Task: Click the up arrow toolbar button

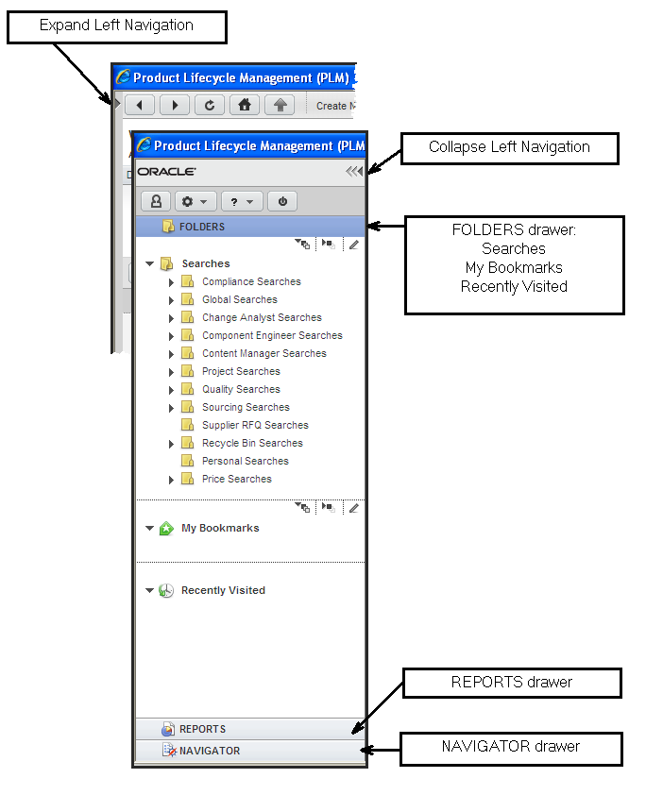Action: coord(280,105)
